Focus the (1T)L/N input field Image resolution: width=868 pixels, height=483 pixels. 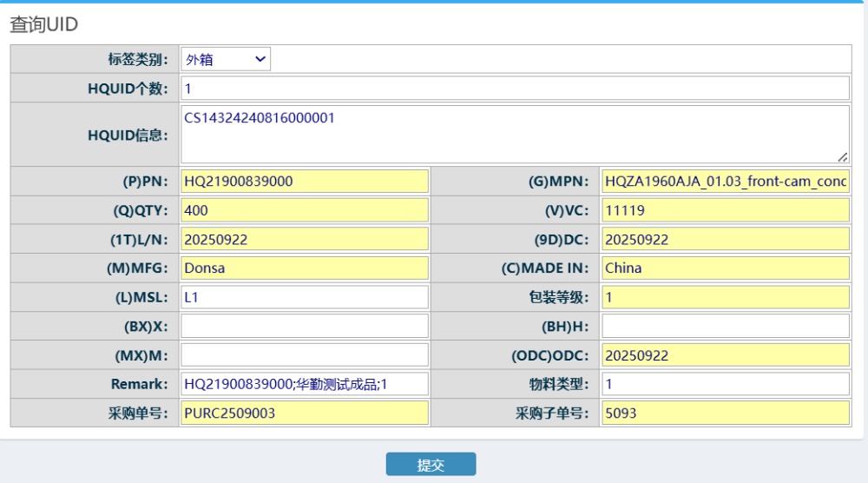(x=305, y=239)
